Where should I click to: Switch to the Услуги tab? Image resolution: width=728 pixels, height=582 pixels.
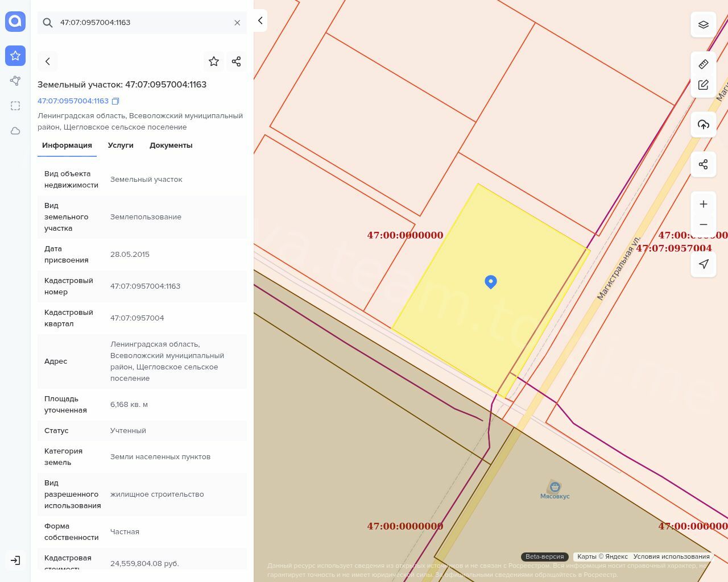click(121, 145)
